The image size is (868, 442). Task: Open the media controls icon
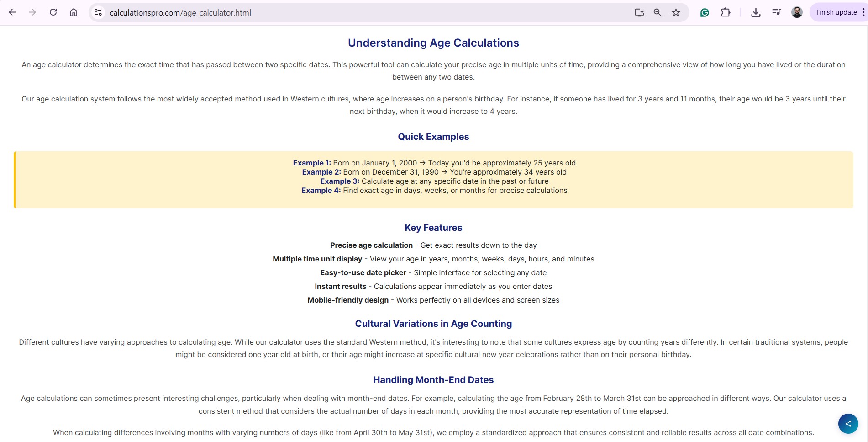tap(776, 12)
